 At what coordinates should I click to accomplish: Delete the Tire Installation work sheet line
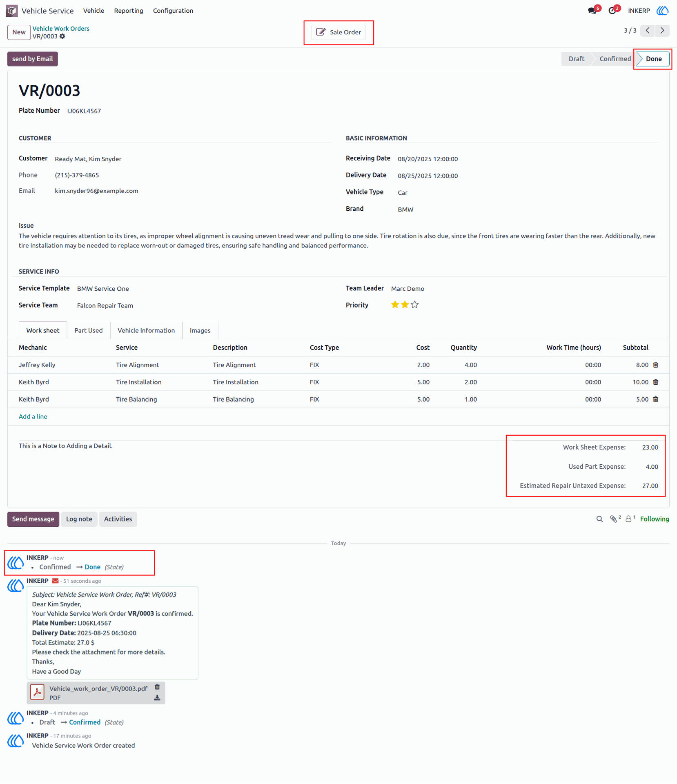[x=655, y=382]
